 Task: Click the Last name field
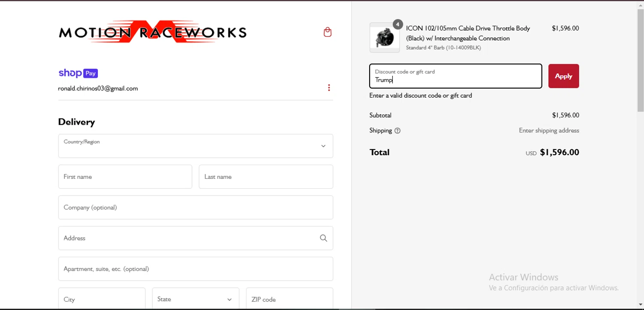click(x=266, y=177)
